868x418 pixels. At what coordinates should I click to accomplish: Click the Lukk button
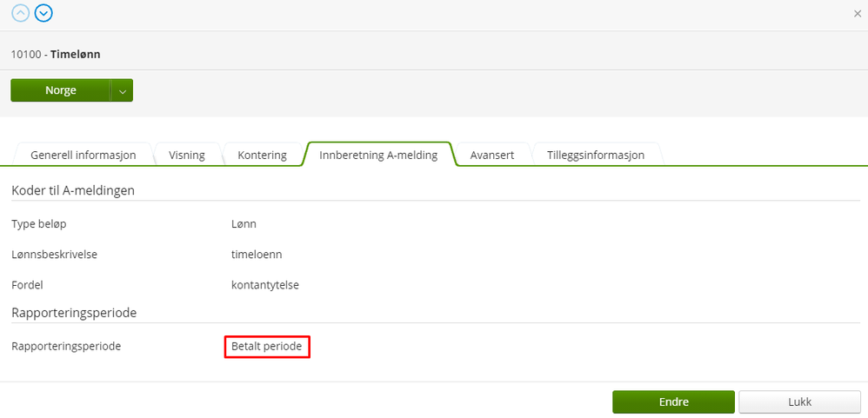click(799, 402)
